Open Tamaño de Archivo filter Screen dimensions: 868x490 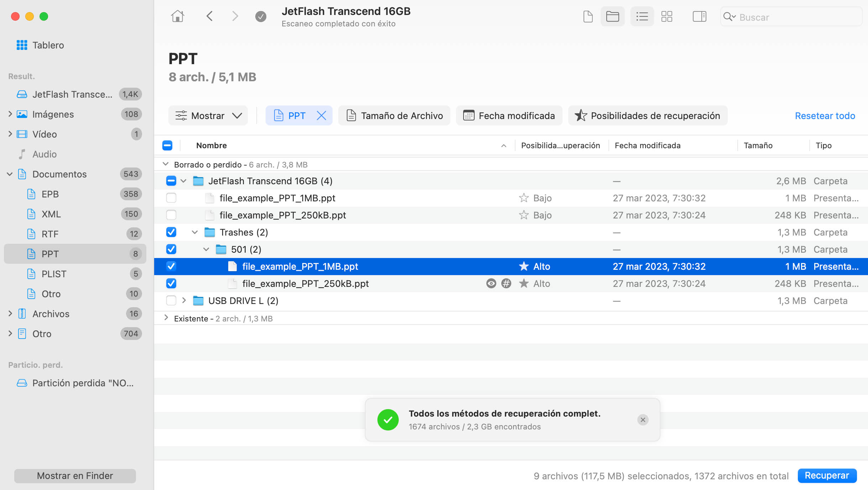coord(394,116)
